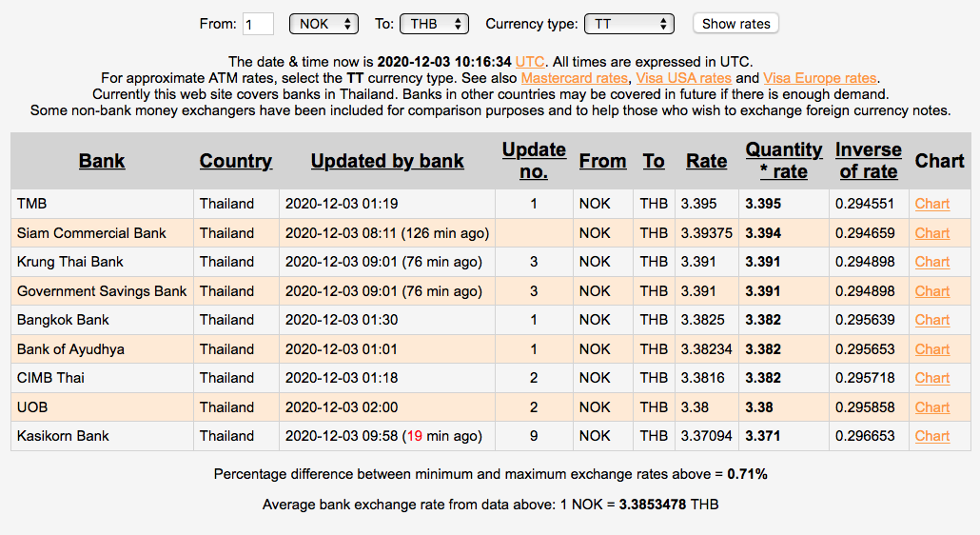Open Chart link for Kasikorn Bank
The height and width of the screenshot is (535, 980).
point(931,436)
